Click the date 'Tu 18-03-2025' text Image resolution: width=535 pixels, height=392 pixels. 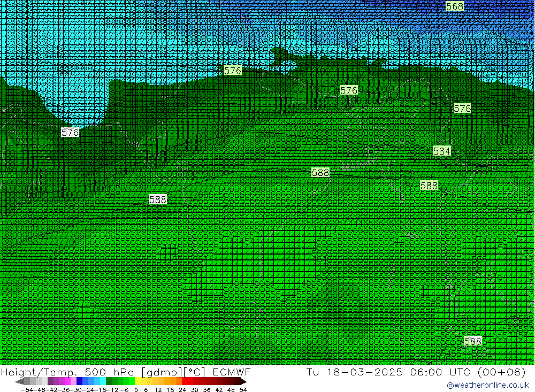coord(355,372)
